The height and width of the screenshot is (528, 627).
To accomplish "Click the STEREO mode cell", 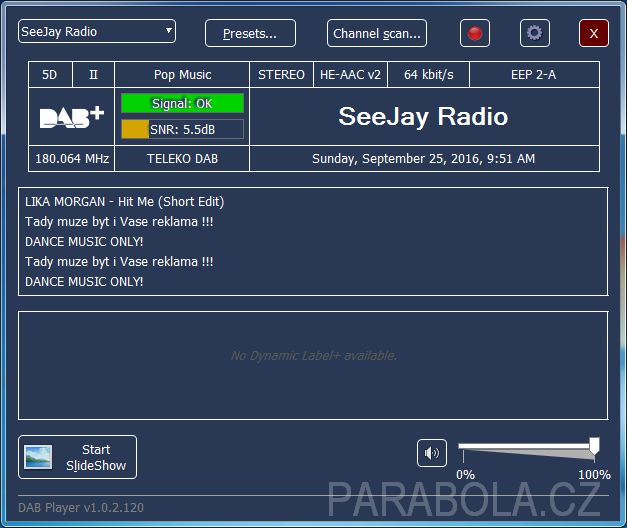I will 281,74.
